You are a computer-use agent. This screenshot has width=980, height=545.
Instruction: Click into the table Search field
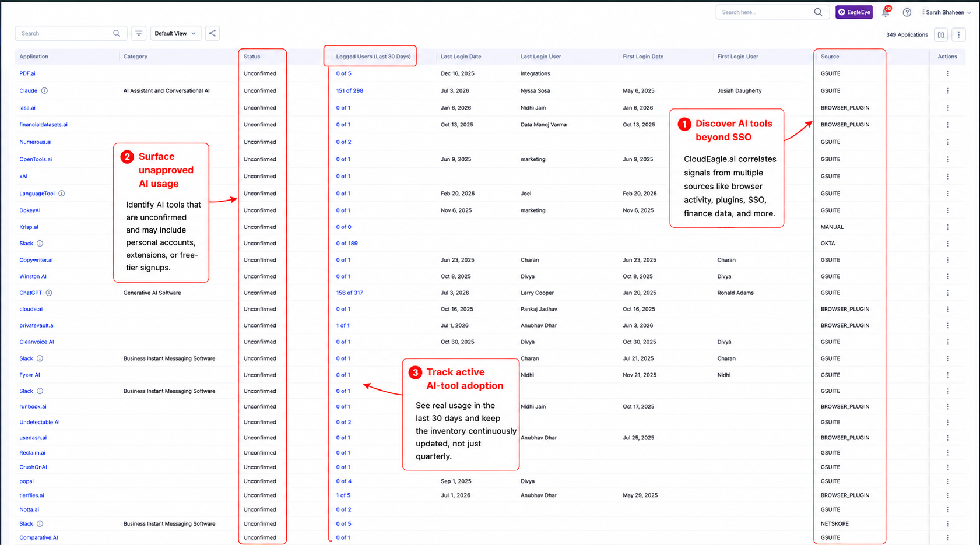coord(71,33)
